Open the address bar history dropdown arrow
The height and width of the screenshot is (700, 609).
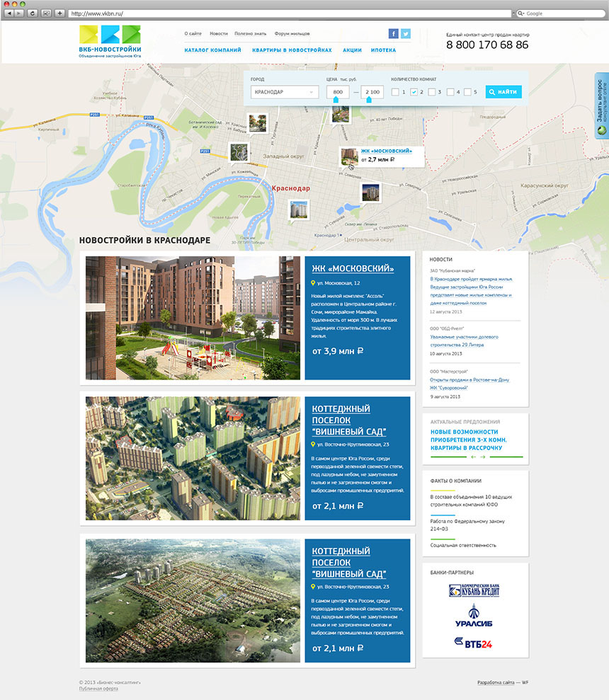tap(513, 13)
